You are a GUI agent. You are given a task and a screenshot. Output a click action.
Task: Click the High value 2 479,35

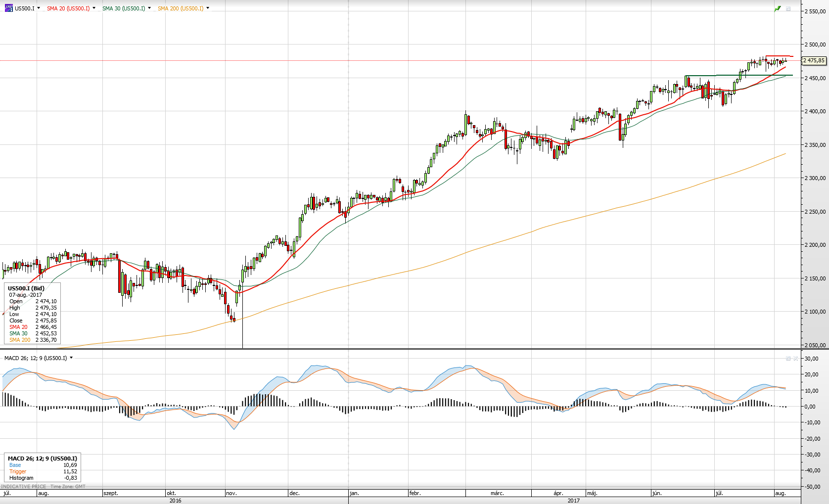46,308
